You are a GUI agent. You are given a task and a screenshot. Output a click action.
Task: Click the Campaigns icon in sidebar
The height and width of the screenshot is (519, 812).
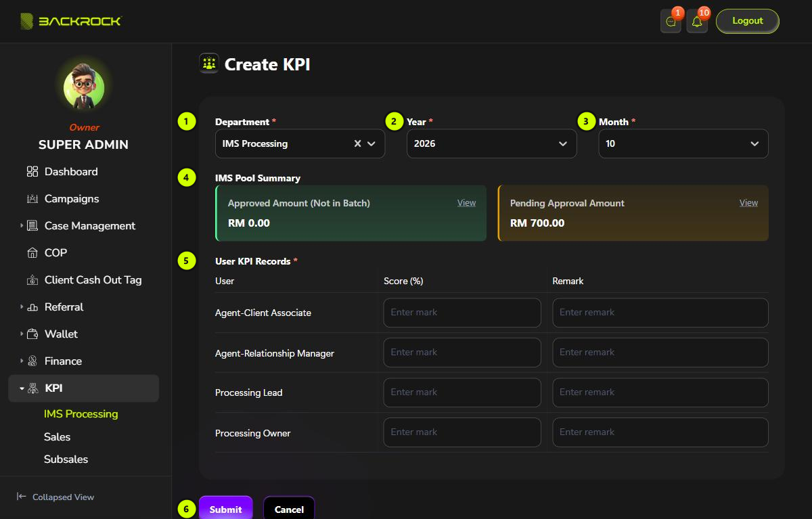pos(32,199)
